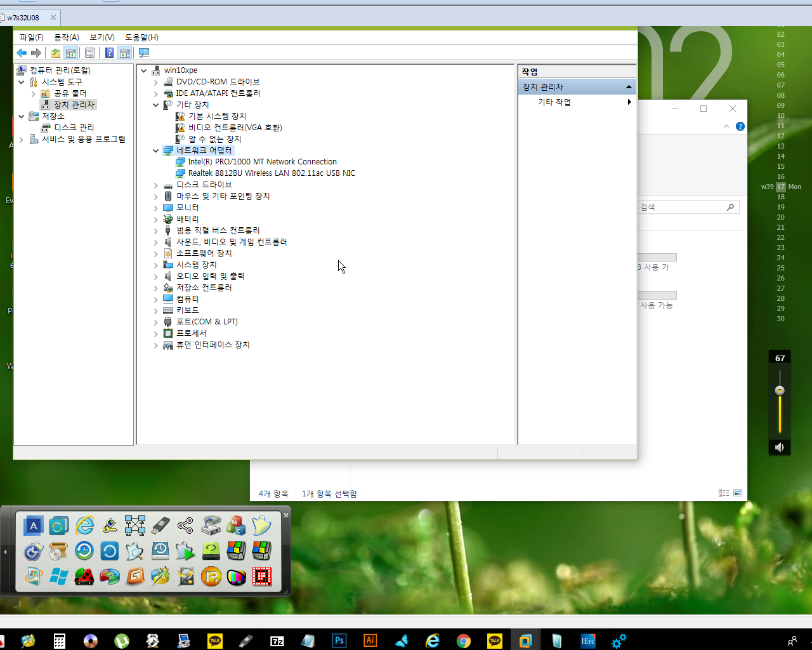
Task: Click the Up one level folder icon
Action: [x=56, y=53]
